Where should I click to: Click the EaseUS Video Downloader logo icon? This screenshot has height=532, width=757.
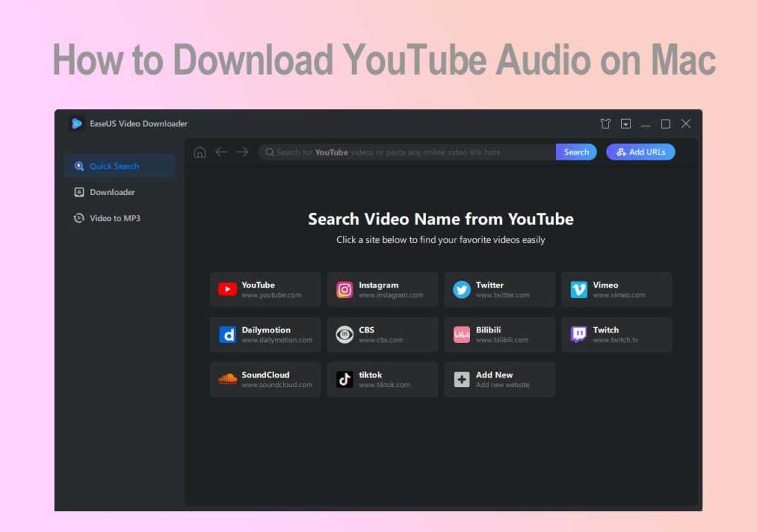pyautogui.click(x=76, y=123)
